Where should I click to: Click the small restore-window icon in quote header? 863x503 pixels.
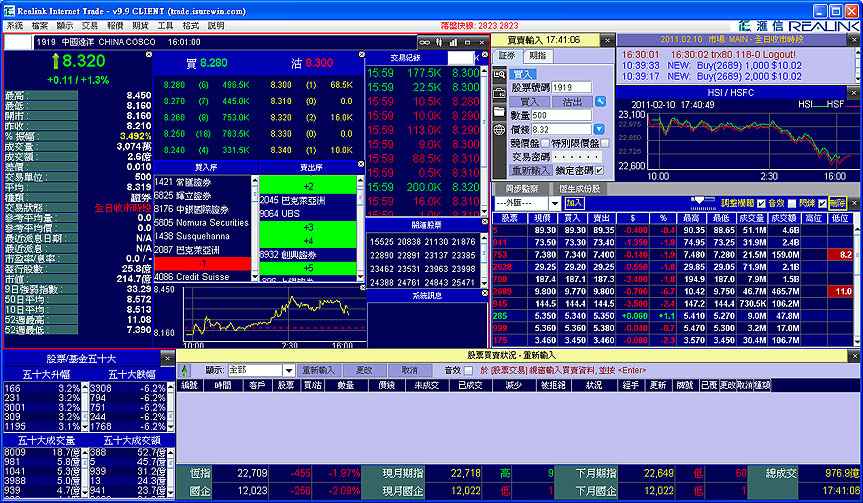click(467, 42)
